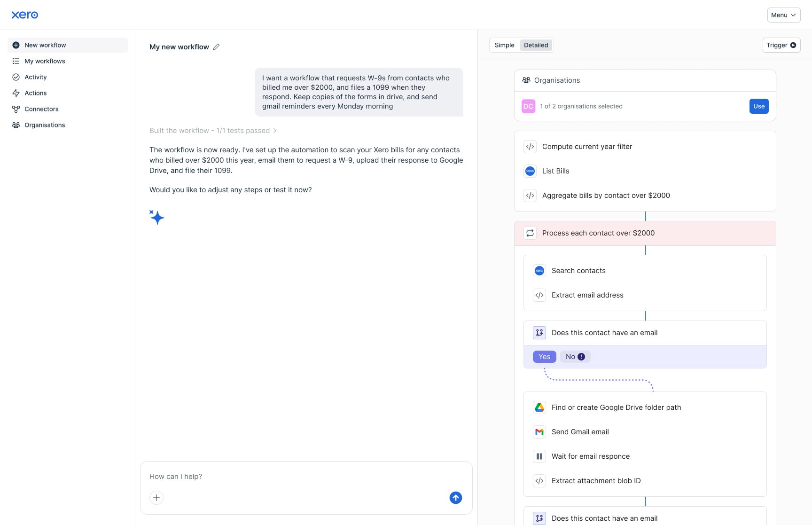Click loop icon on Process each contact

click(x=530, y=233)
